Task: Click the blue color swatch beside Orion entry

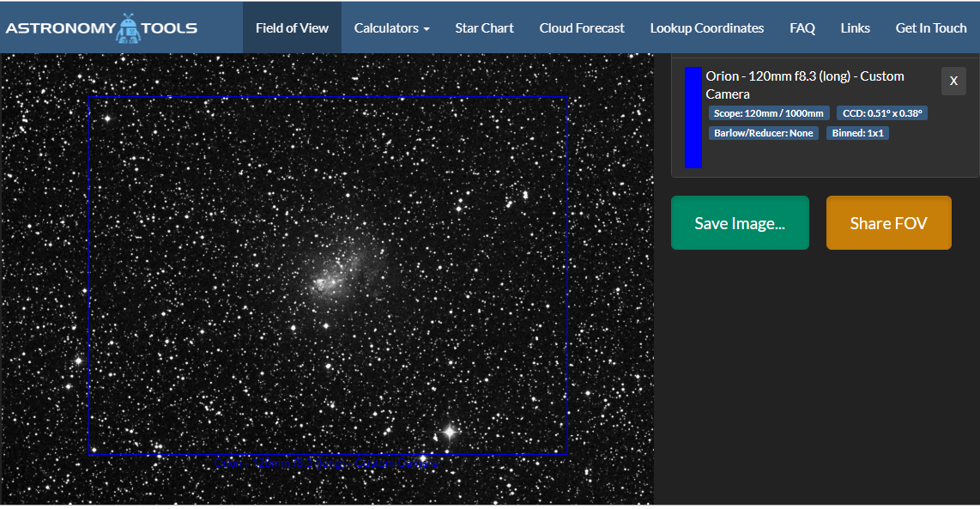Action: click(x=693, y=117)
